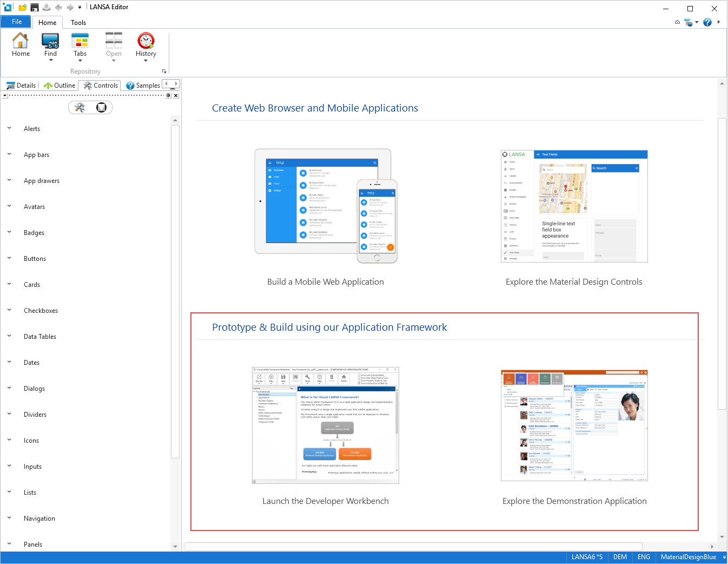Open Launch the Developer Workbench link
This screenshot has width=728, height=564.
coord(326,501)
